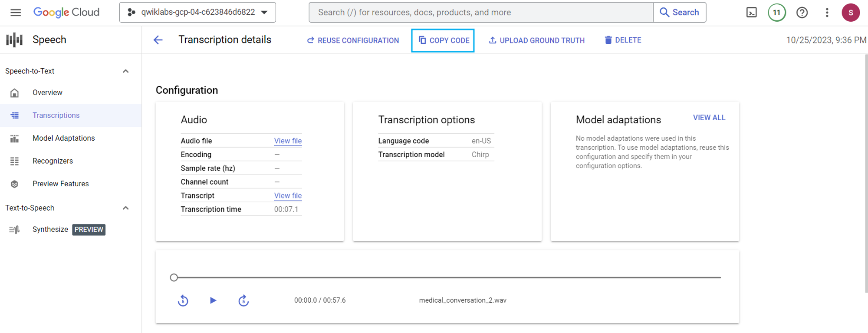Image resolution: width=868 pixels, height=333 pixels.
Task: Open the notifications badge showing 11
Action: tap(777, 12)
